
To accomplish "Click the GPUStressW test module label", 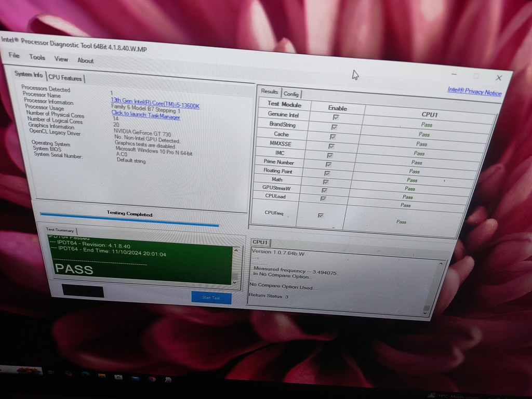I will coord(276,188).
